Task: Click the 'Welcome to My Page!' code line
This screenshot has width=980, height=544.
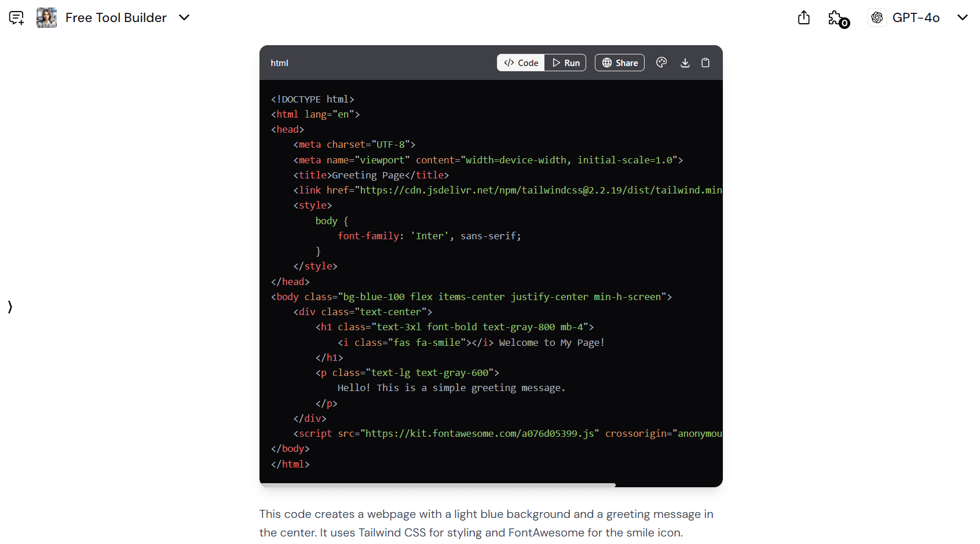Action: (x=471, y=343)
